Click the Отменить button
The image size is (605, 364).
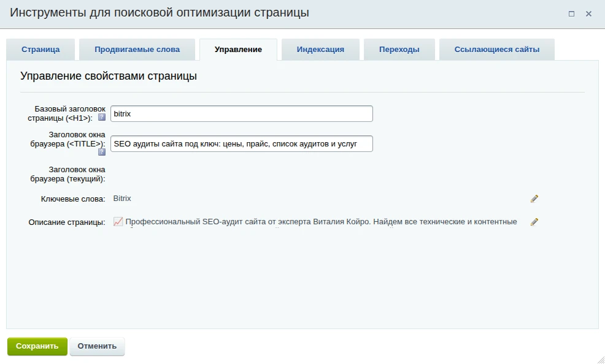point(97,346)
